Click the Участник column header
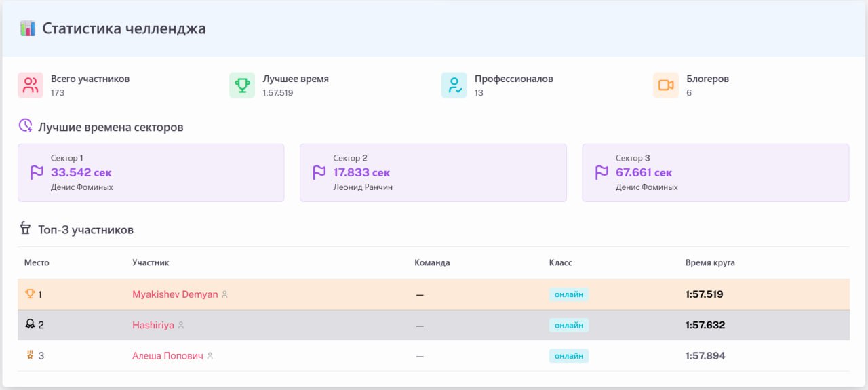 (x=151, y=262)
